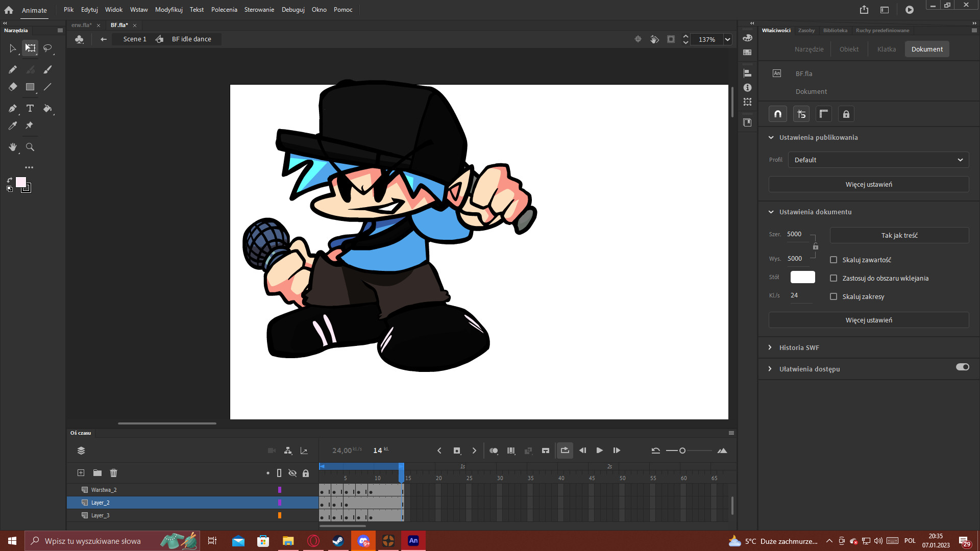This screenshot has height=551, width=980.
Task: Collapse the Ustawienia dokumentu section
Action: coord(771,212)
